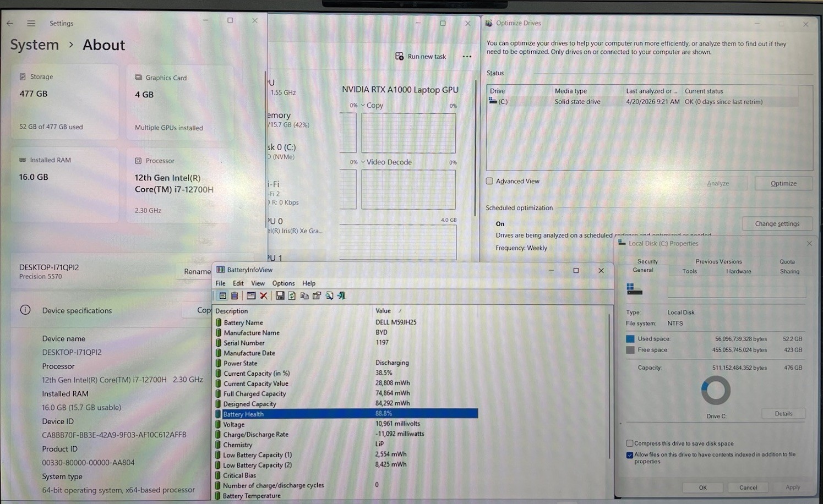This screenshot has height=504, width=823.
Task: Switch to the Security tab
Action: click(647, 261)
